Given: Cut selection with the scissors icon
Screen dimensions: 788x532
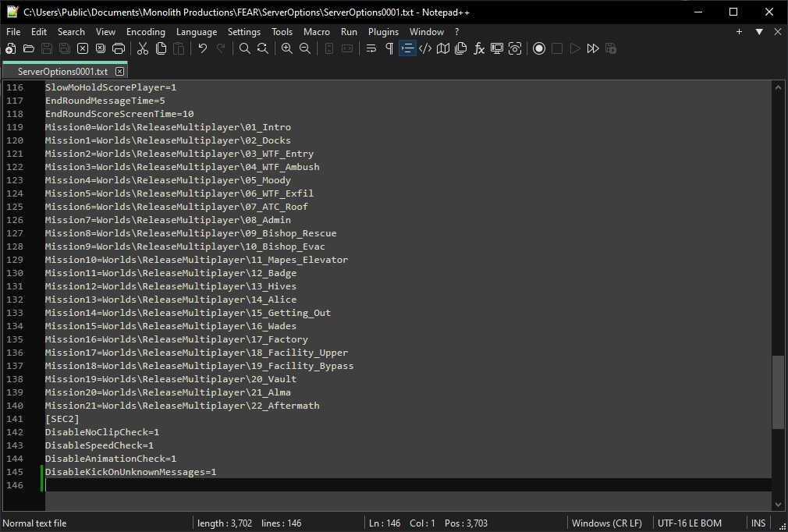Looking at the screenshot, I should point(143,48).
